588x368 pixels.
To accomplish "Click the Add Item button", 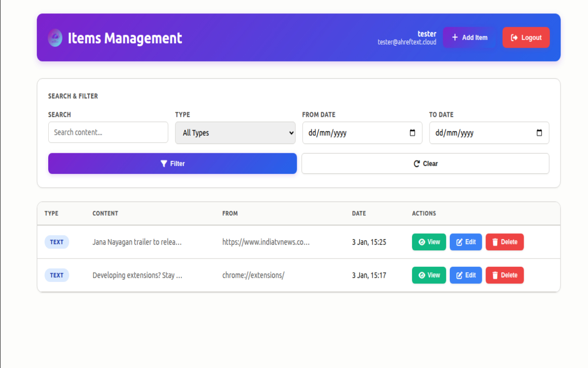I will (469, 38).
